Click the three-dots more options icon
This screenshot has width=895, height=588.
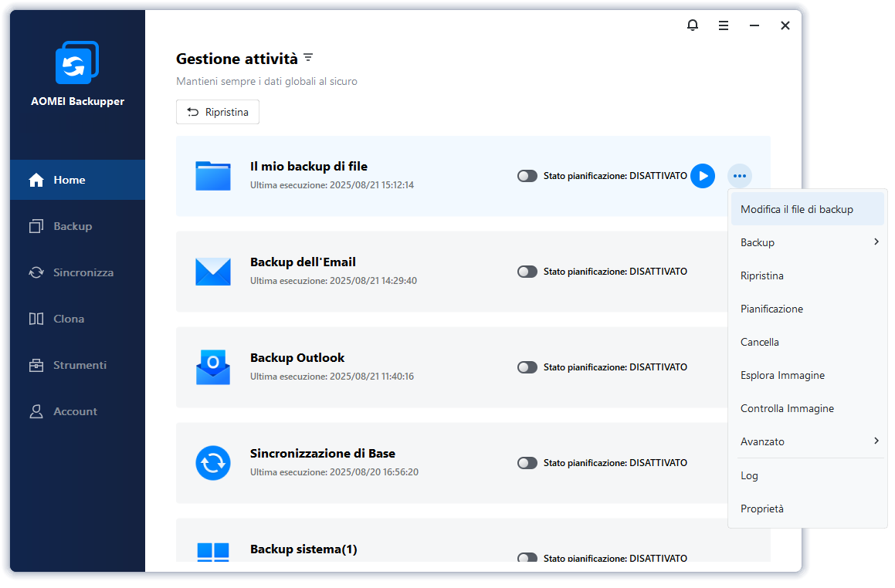(740, 176)
